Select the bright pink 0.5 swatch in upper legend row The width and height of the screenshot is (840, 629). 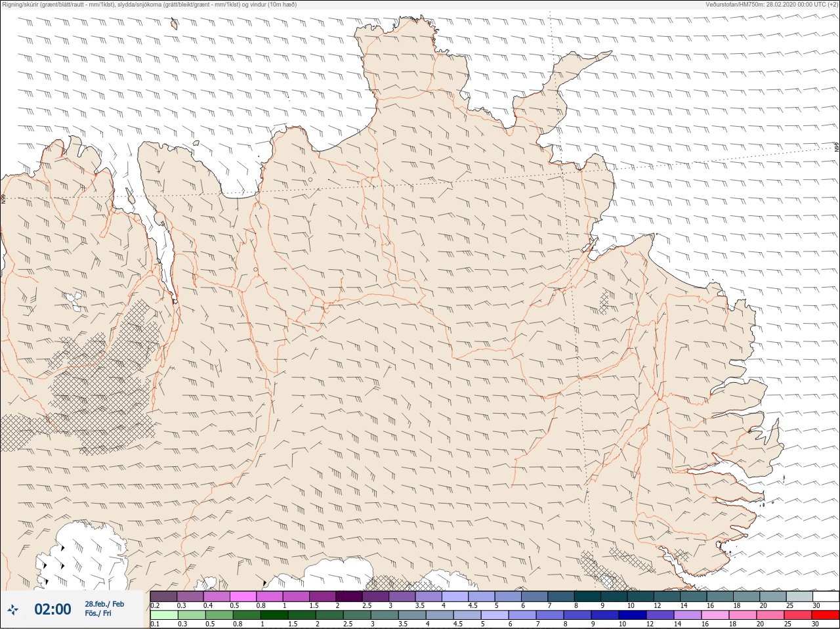tap(243, 596)
